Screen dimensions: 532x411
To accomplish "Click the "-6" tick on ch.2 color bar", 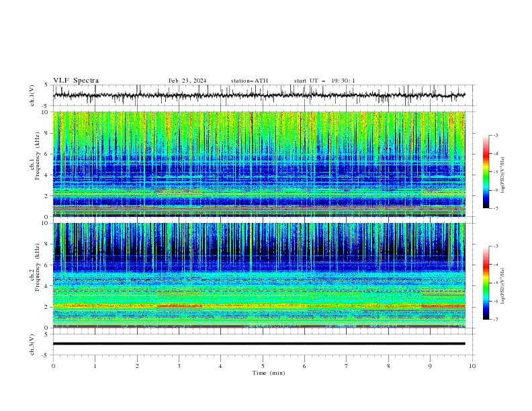I will point(496,301).
